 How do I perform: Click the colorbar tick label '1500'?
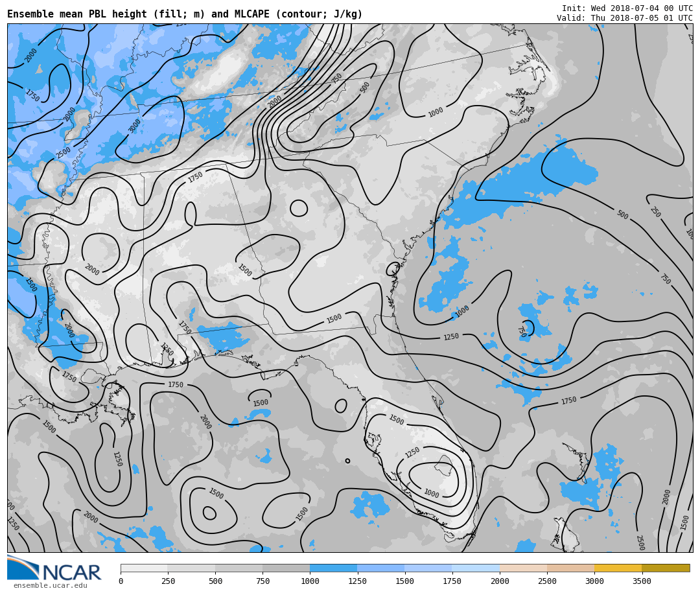(x=405, y=581)
